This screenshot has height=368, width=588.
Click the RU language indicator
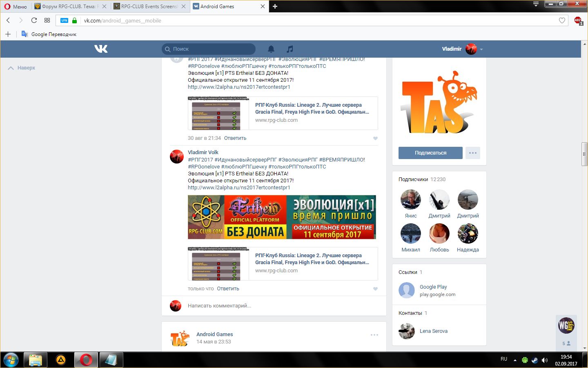point(504,359)
